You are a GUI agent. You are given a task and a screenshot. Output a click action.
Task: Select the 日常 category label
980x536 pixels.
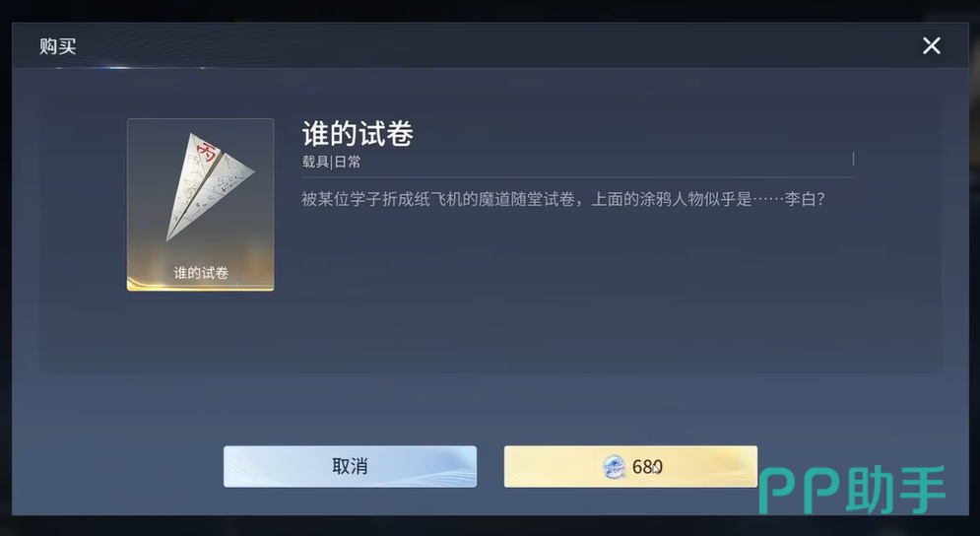(x=348, y=162)
